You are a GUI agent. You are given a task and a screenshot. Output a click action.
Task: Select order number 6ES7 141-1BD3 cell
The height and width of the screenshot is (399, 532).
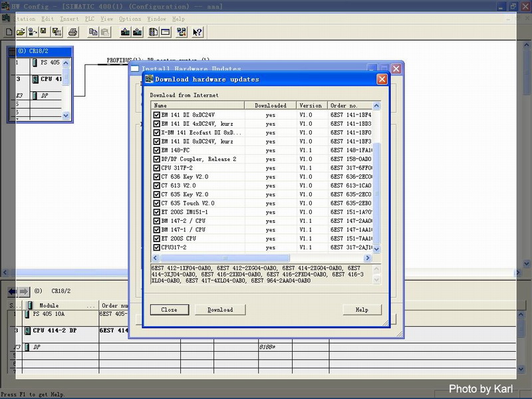[351, 124]
